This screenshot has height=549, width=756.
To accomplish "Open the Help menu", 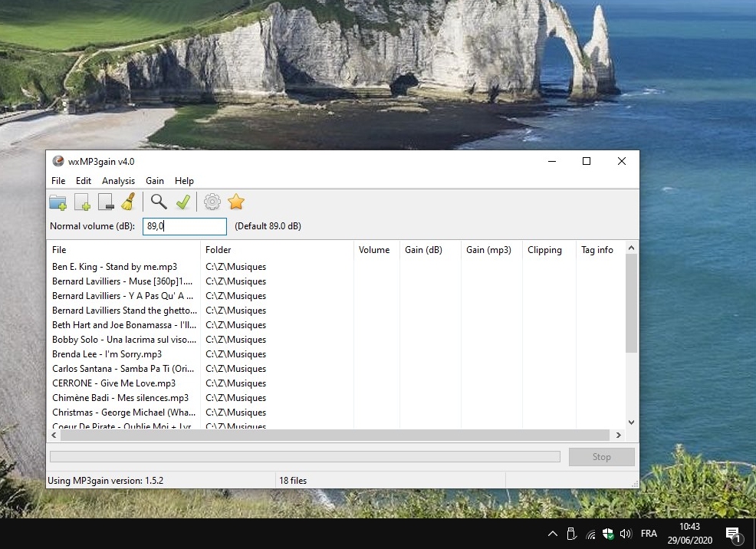I will click(x=184, y=181).
